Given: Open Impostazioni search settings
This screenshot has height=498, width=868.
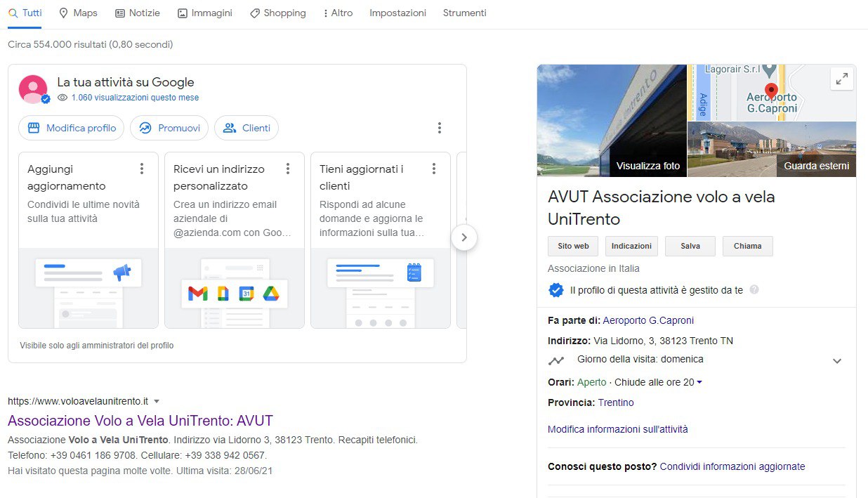Looking at the screenshot, I should [x=397, y=13].
